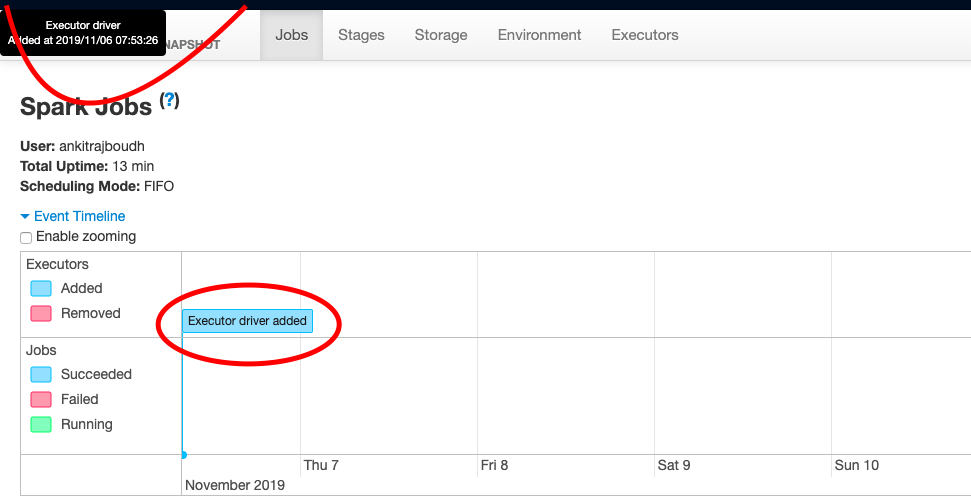Click the Sun 10 date label
This screenshot has height=503, width=971.
(x=856, y=465)
